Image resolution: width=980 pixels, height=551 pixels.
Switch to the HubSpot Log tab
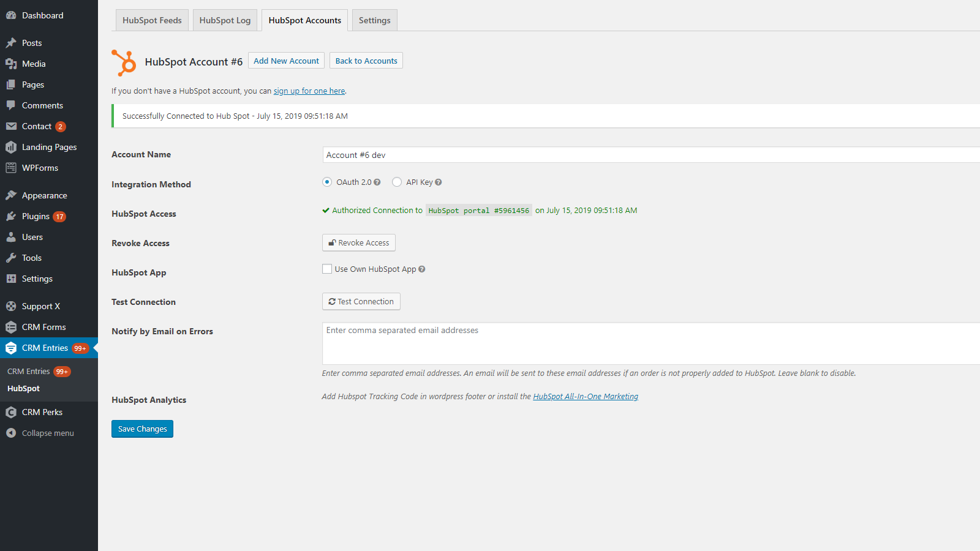[x=225, y=20]
